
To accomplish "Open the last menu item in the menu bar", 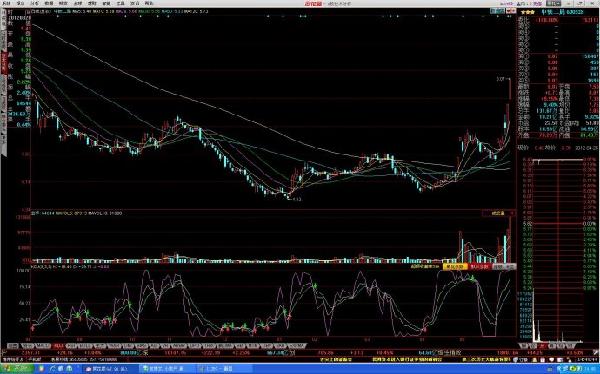I will [x=149, y=3].
